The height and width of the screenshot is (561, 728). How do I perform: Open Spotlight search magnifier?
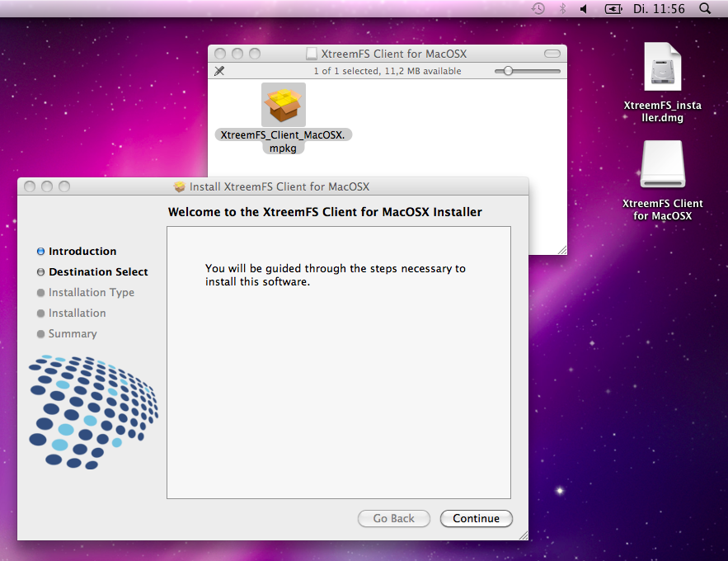tap(705, 8)
